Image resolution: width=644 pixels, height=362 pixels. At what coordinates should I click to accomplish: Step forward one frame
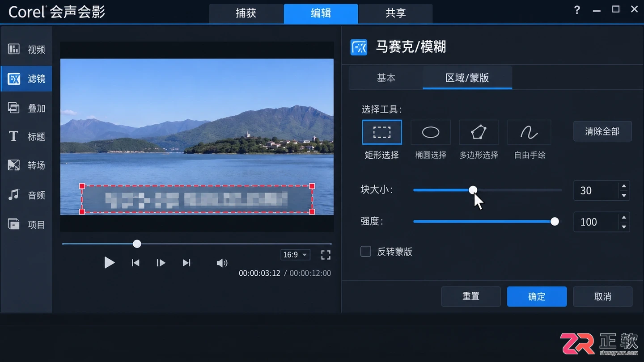[x=161, y=263]
